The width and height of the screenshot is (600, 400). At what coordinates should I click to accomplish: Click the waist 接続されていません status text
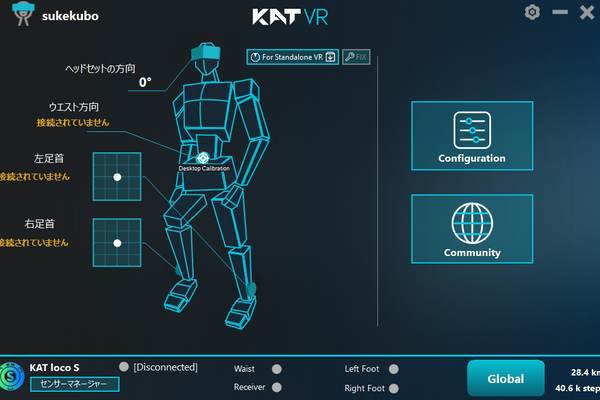point(73,122)
